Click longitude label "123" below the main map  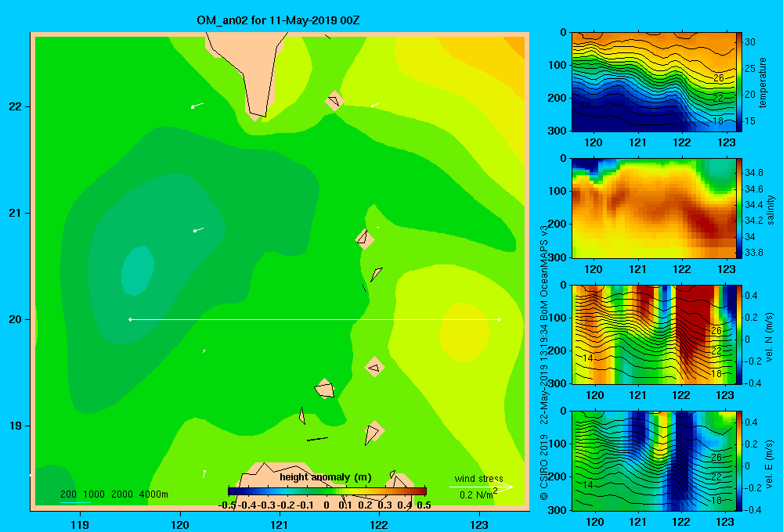479,524
